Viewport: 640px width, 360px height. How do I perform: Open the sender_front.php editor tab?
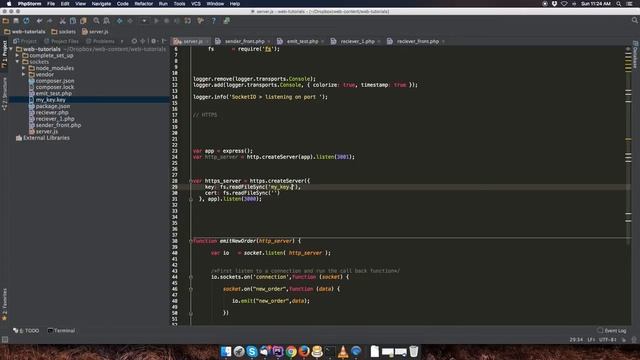point(243,41)
